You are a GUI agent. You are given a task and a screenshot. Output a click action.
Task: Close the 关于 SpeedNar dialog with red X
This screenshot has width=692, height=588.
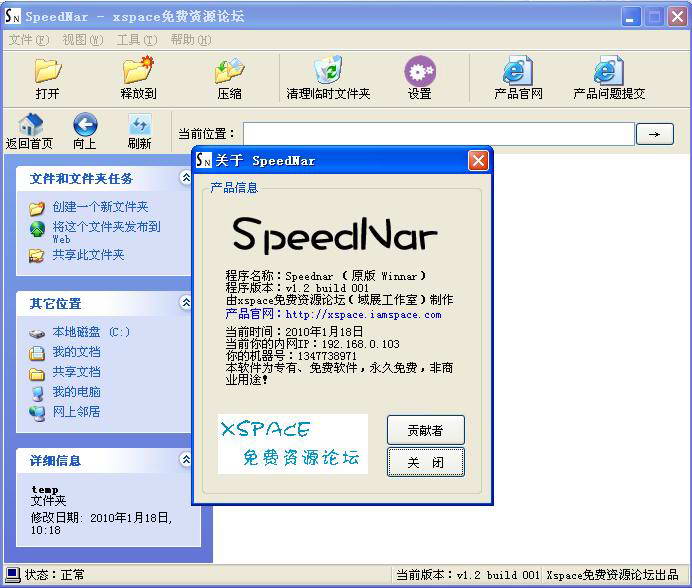(x=478, y=160)
